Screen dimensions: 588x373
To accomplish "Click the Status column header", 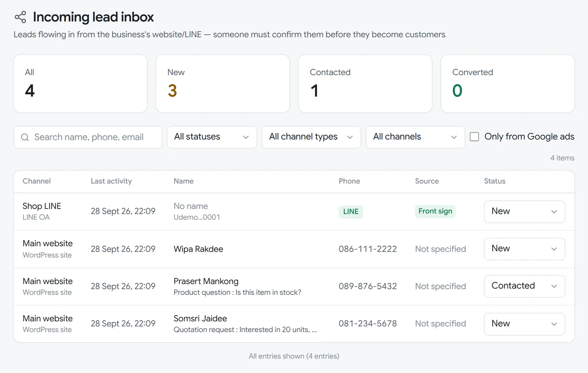I will (495, 181).
